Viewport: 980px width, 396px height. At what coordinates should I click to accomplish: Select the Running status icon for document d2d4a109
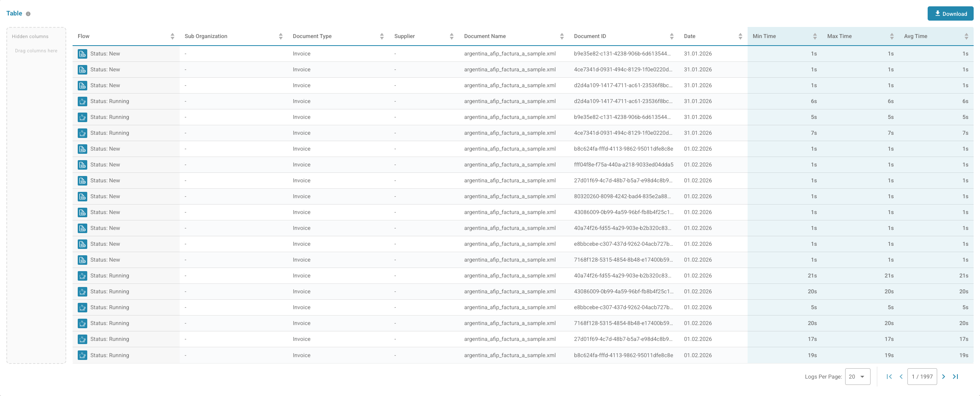82,101
